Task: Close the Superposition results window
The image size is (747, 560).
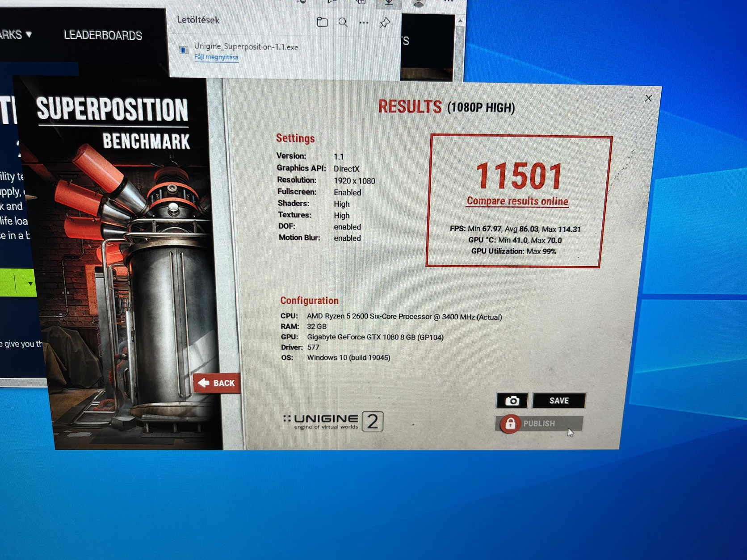Action: coord(648,98)
